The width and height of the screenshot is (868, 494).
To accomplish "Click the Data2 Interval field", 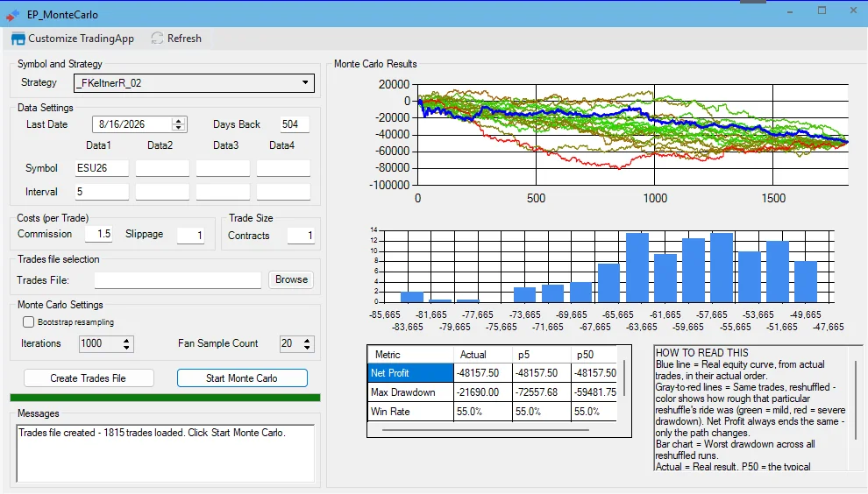I will coord(162,192).
